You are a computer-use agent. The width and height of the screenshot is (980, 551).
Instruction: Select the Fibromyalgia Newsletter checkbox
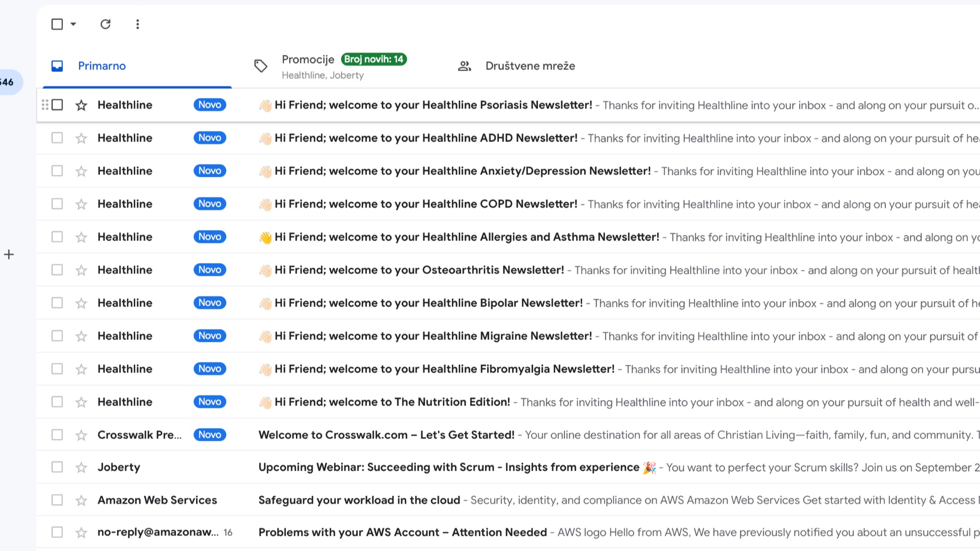57,368
